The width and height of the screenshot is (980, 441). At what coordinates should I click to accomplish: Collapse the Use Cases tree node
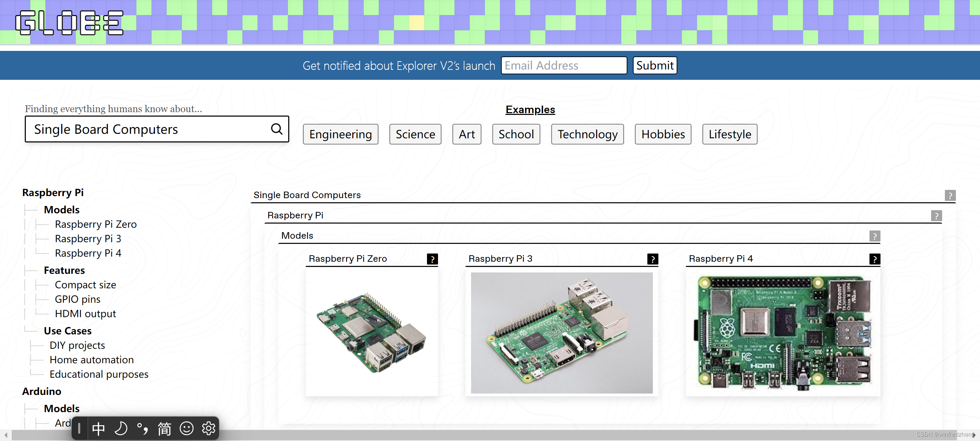pos(67,331)
